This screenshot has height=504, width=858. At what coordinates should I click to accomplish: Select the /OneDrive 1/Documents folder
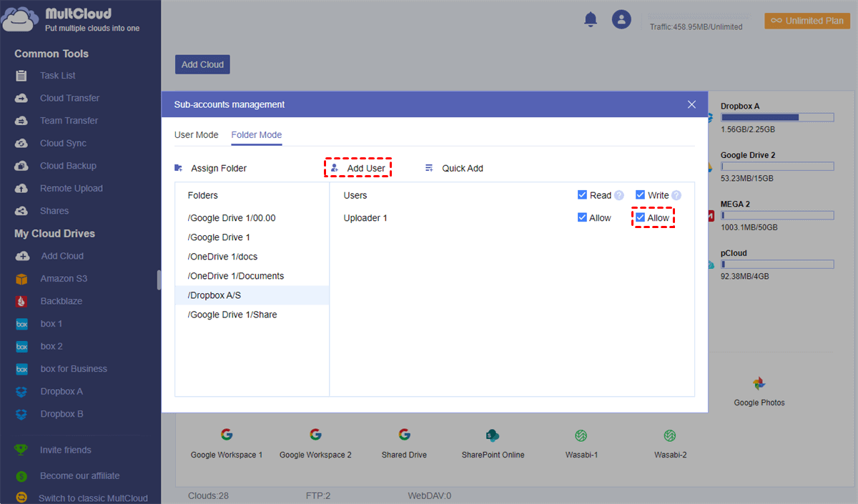(x=235, y=276)
